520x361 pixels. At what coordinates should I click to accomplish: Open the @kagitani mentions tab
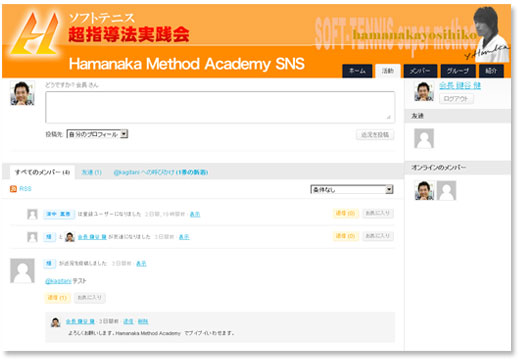click(161, 172)
